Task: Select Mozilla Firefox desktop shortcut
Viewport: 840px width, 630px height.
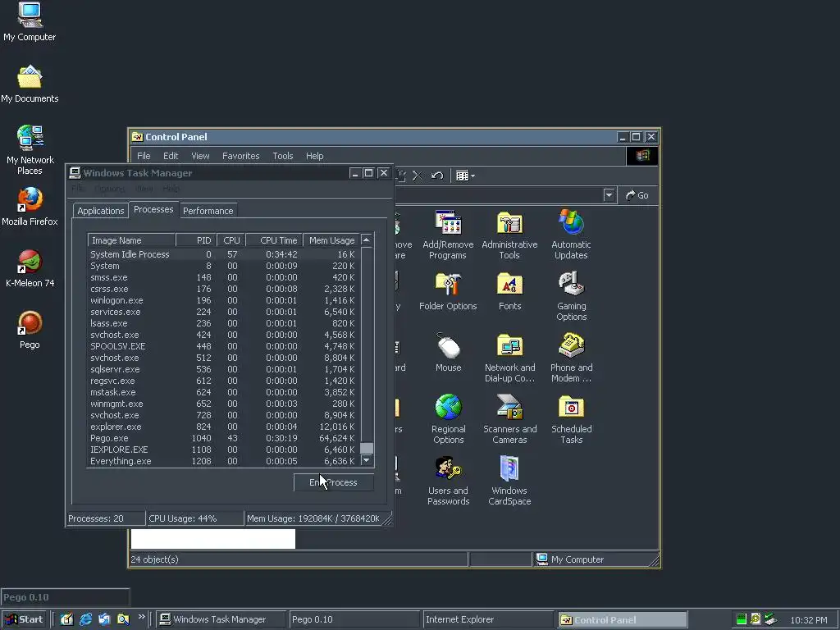Action: pyautogui.click(x=30, y=207)
